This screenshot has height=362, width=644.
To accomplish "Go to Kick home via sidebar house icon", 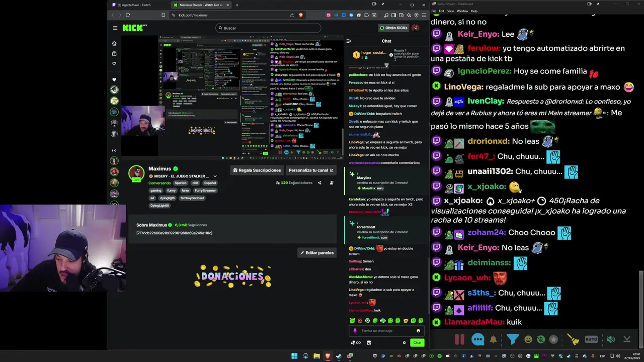I will pos(114,43).
